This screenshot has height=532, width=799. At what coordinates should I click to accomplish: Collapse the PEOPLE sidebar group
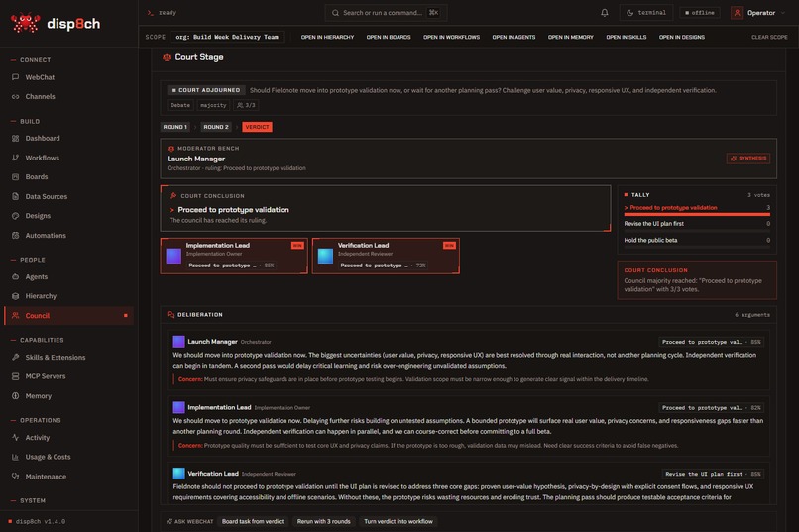[x=28, y=260]
